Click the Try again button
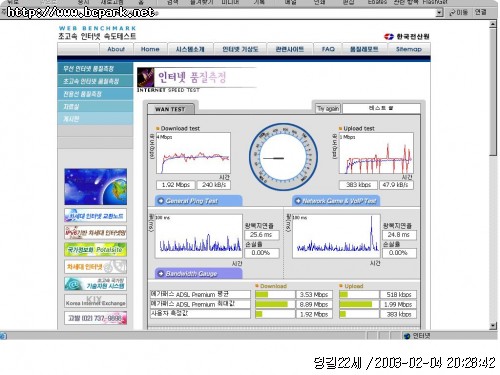The image size is (500, 375). coord(328,108)
